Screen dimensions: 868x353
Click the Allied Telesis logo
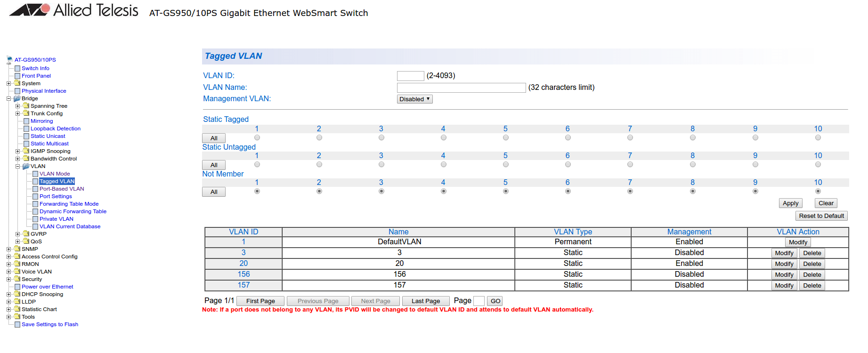74,10
